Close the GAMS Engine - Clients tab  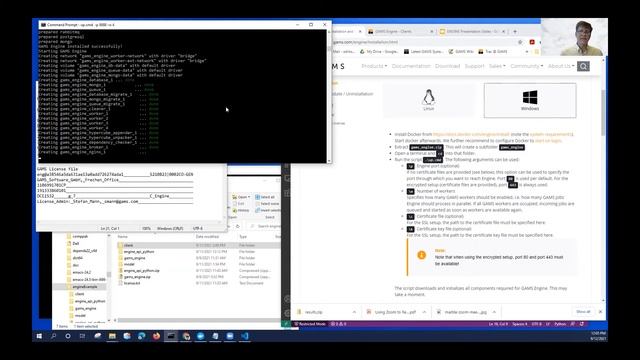tap(432, 31)
